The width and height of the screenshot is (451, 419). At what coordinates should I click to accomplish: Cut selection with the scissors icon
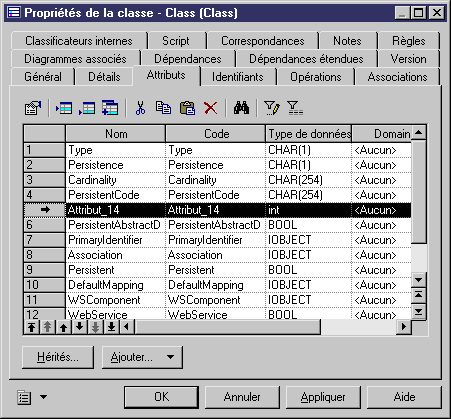coord(140,108)
